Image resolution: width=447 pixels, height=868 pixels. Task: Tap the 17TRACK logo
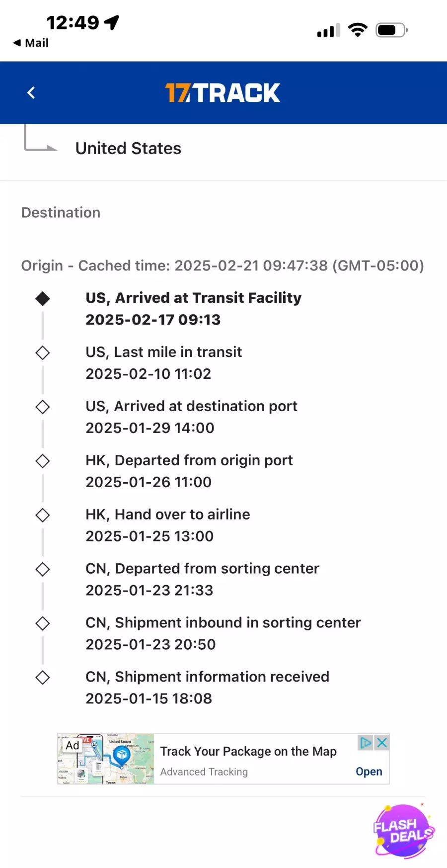(223, 93)
